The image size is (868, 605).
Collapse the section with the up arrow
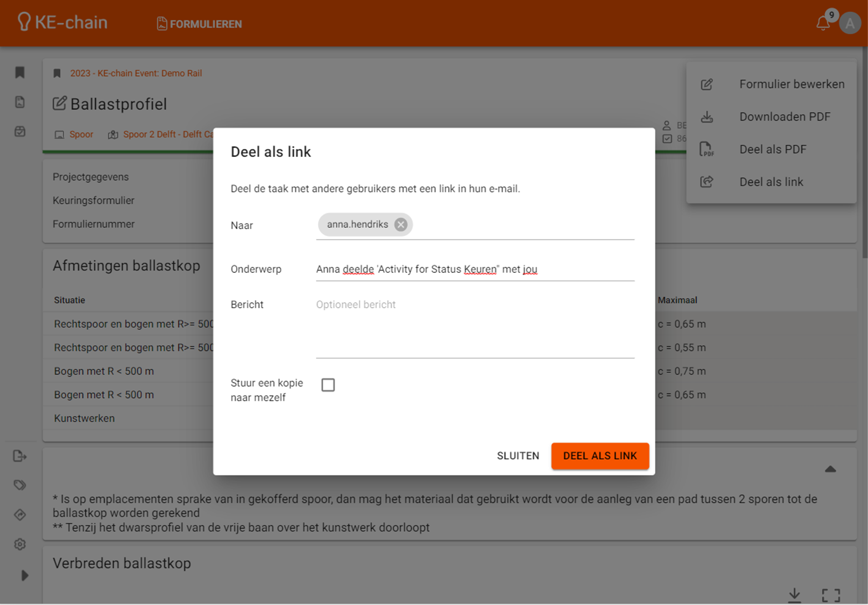(830, 469)
